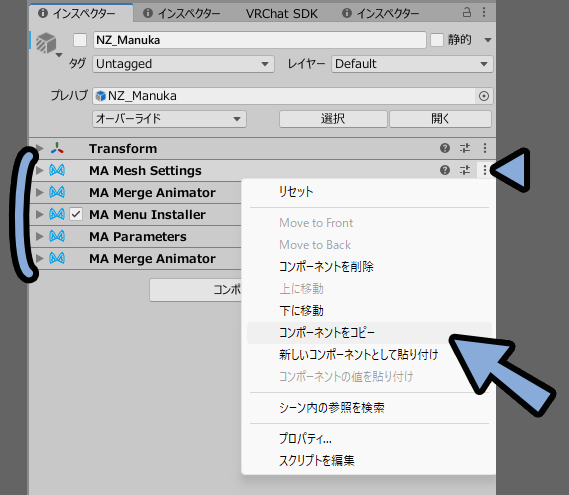The height and width of the screenshot is (495, 569).
Task: Click the NZ_Manuka name input field
Action: (259, 40)
